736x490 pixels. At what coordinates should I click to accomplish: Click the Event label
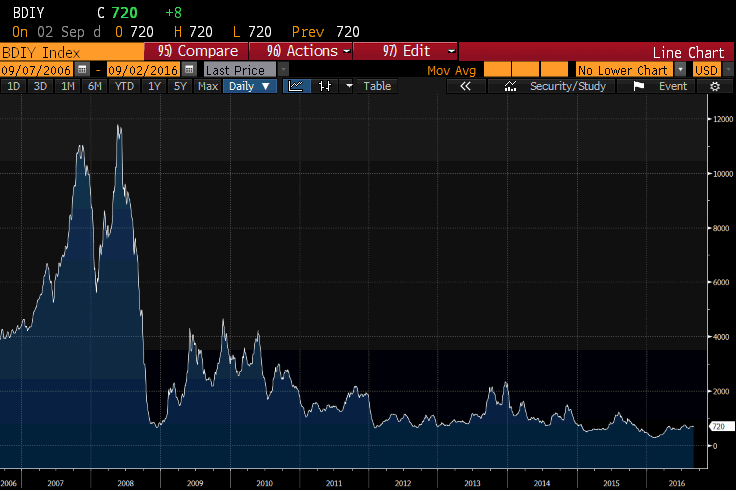(673, 86)
